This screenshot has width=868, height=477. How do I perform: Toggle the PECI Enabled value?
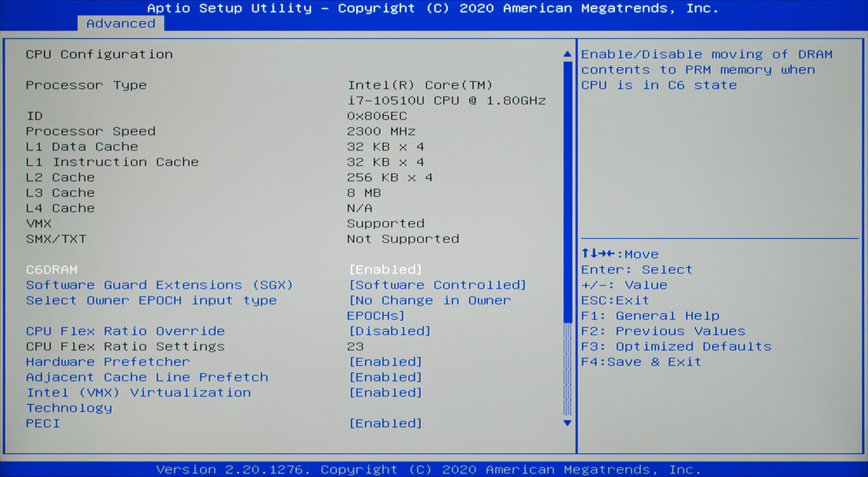coord(385,424)
